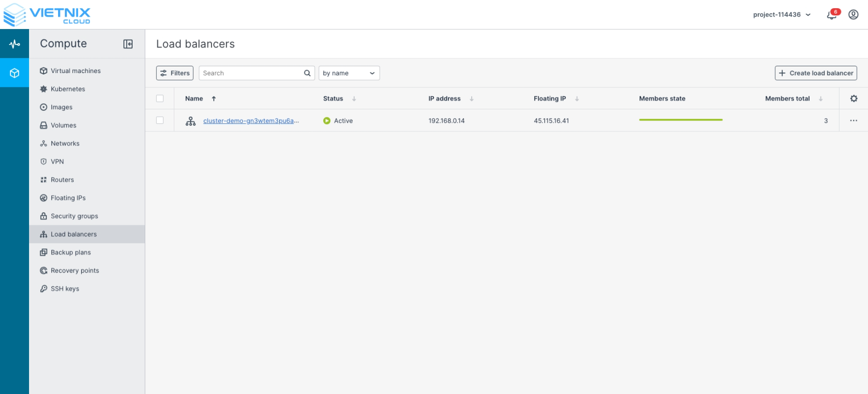Open the monitoring pulse icon in left rail
Screen dimensions: 868x394
(15, 44)
